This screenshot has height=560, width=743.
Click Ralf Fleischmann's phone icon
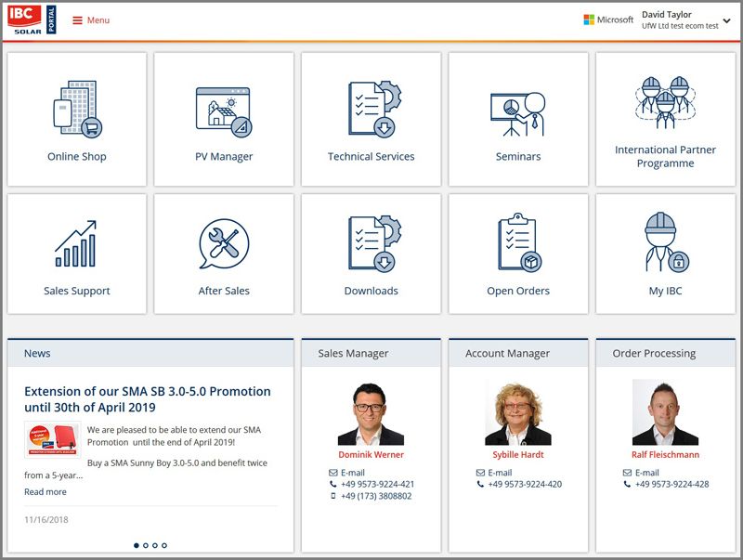(628, 484)
